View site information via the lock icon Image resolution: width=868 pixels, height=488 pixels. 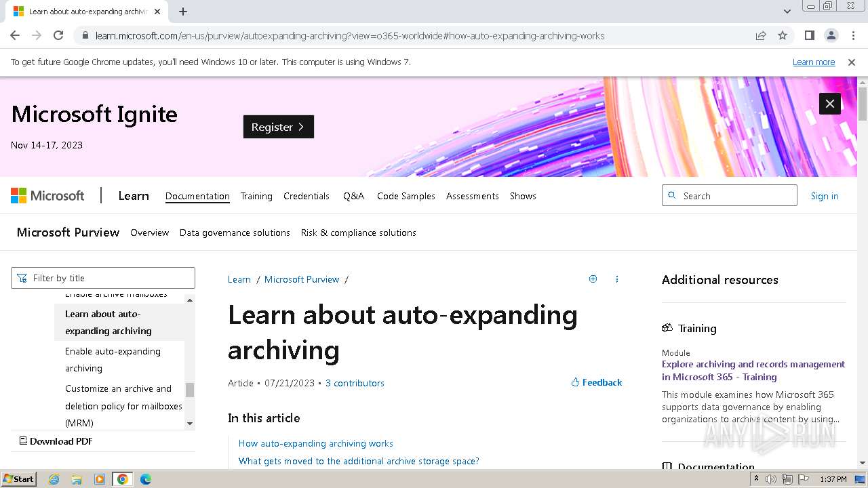click(x=85, y=35)
